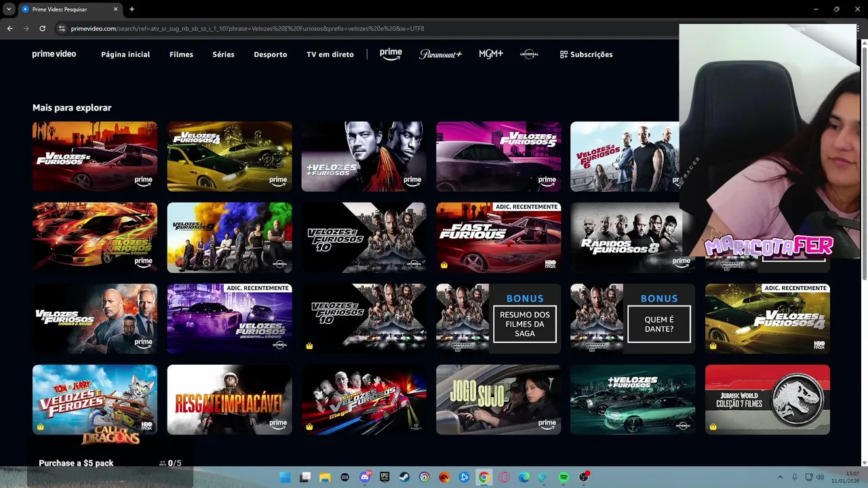Open Resgate Implacável thumbnail

click(230, 400)
